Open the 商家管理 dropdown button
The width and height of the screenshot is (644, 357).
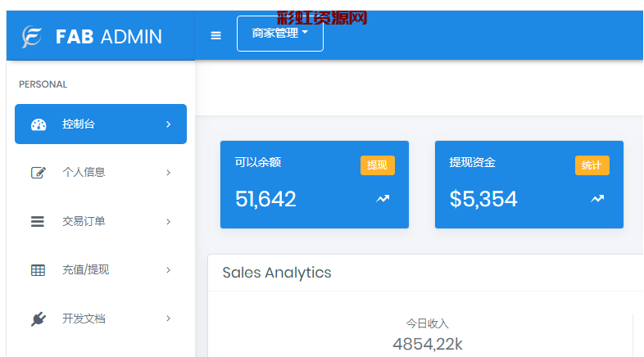pos(280,34)
